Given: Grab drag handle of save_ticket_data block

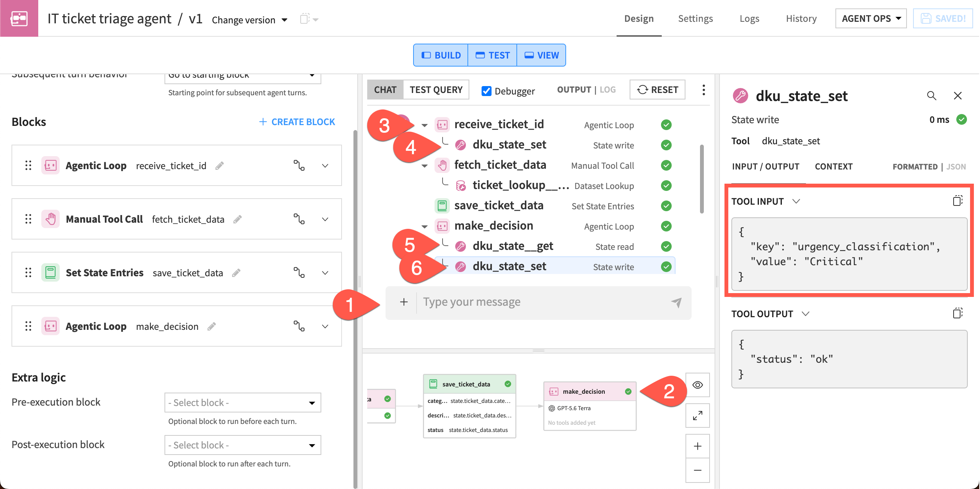Looking at the screenshot, I should click(x=28, y=273).
